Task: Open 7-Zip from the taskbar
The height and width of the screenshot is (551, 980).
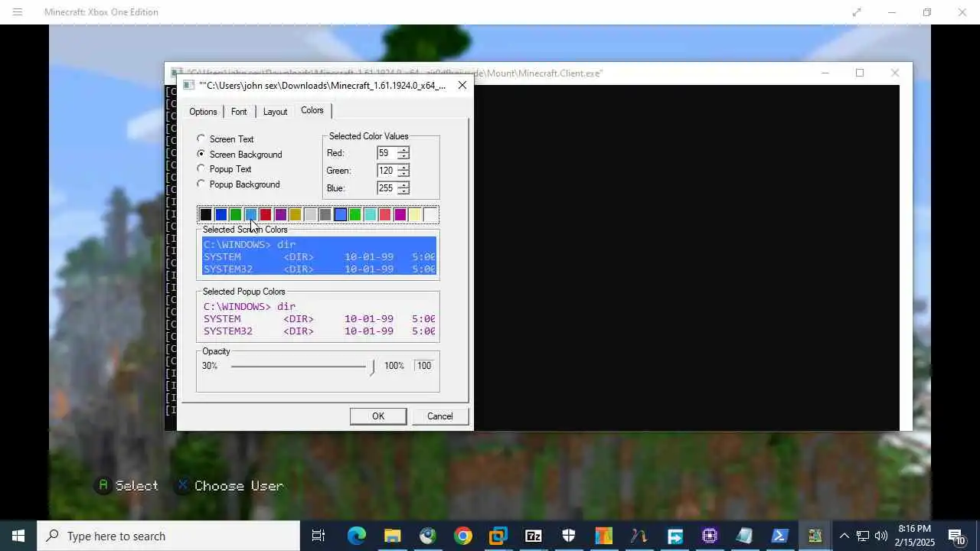Action: coord(533,536)
